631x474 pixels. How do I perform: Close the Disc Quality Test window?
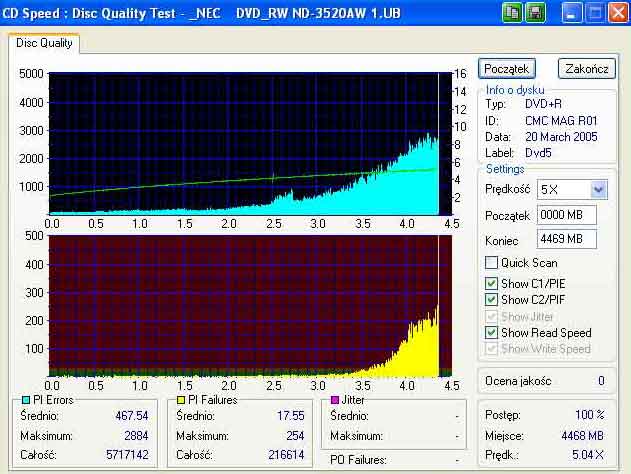(618, 12)
